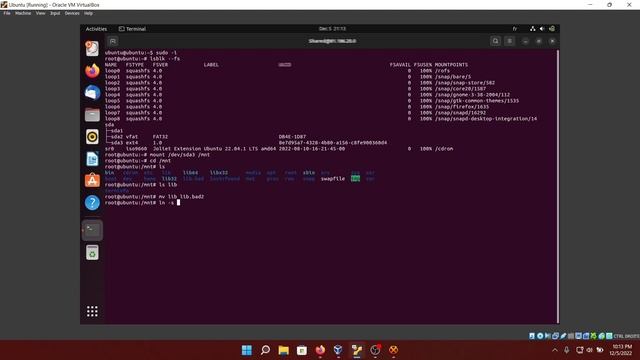Open VirtualBox Manager on the taskbar
The height and width of the screenshot is (360, 640).
tap(338, 350)
